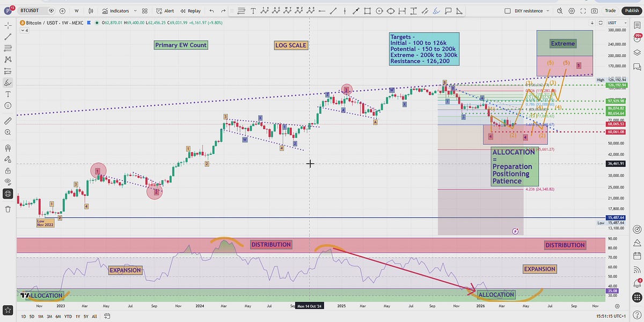This screenshot has width=644, height=322.
Task: Open the watchlist panel icon in right sidebar
Action: (x=636, y=25)
